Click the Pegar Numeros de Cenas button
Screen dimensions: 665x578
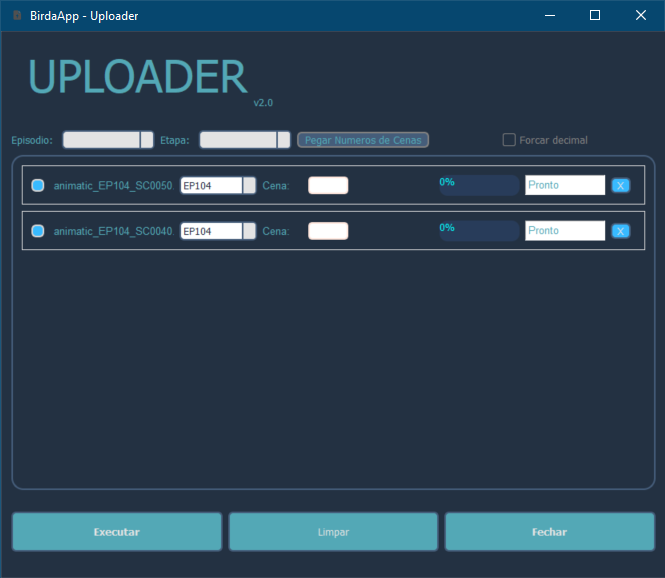point(363,140)
